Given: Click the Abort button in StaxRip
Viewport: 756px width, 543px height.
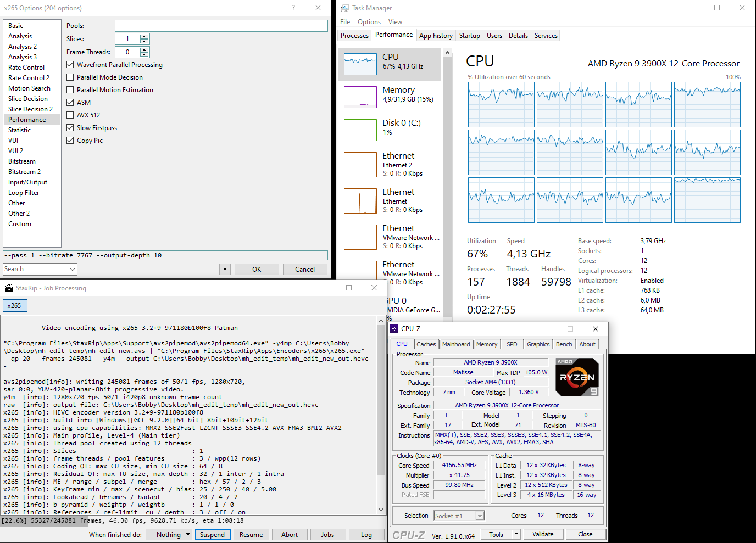Looking at the screenshot, I should (x=290, y=535).
